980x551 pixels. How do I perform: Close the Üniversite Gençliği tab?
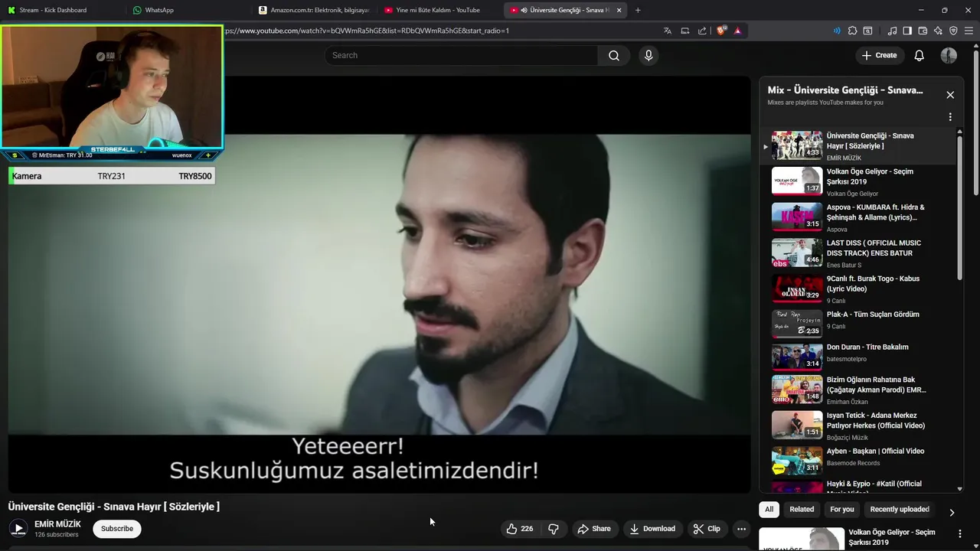[x=619, y=10]
